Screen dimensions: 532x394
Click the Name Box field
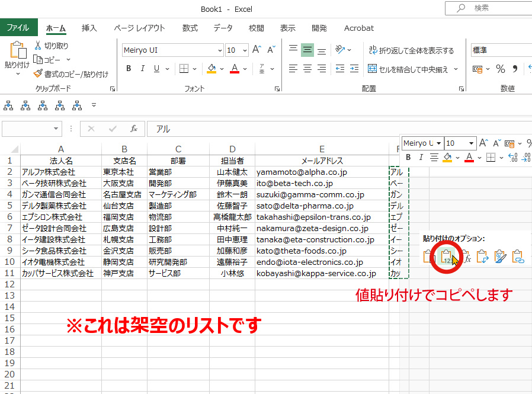[31, 129]
